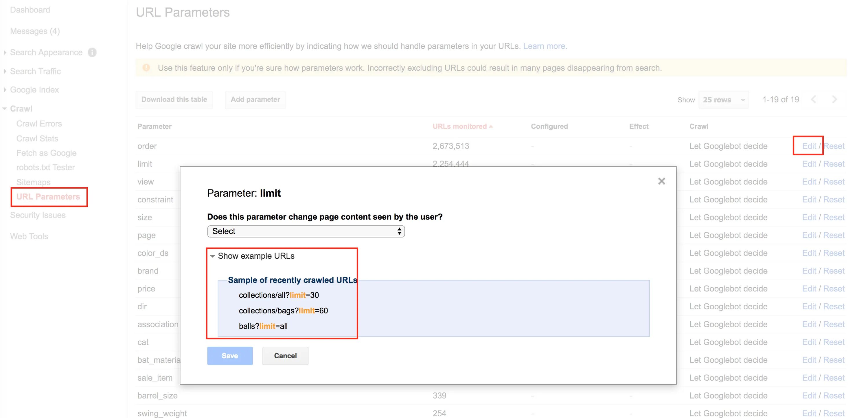
Task: Click Edit for the order parameter
Action: (x=809, y=146)
